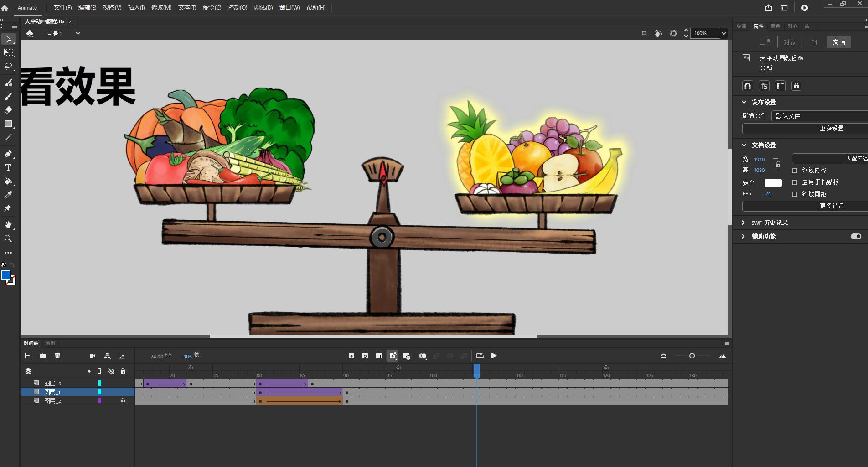The image size is (868, 467).
Task: Open the share/publish icon at top
Action: click(x=769, y=8)
